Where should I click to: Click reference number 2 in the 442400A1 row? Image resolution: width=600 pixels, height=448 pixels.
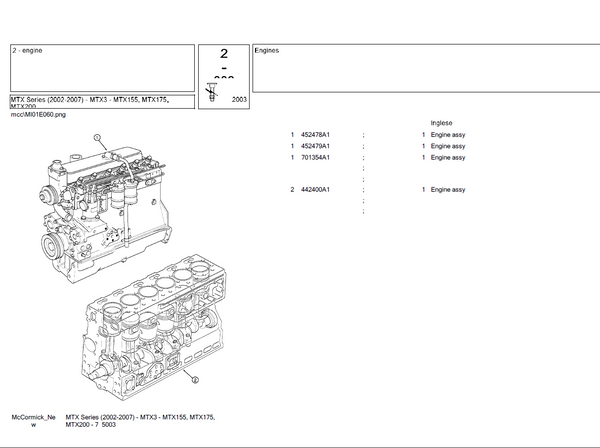[292, 190]
